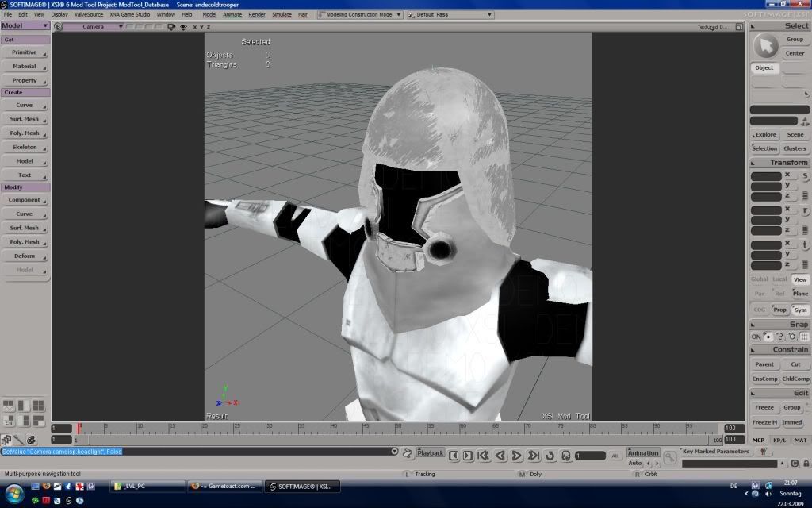Click the Translate 't' transform icon

pos(806,245)
